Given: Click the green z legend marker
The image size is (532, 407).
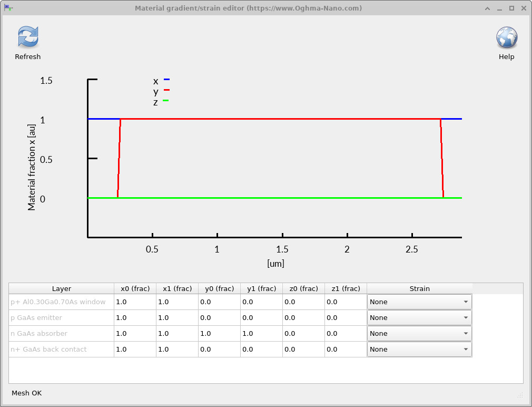Looking at the screenshot, I should pyautogui.click(x=165, y=101).
